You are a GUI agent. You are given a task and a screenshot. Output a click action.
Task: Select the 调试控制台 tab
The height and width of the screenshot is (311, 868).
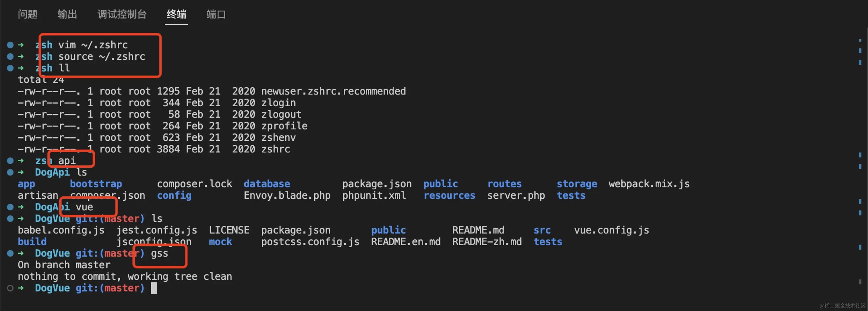click(122, 14)
